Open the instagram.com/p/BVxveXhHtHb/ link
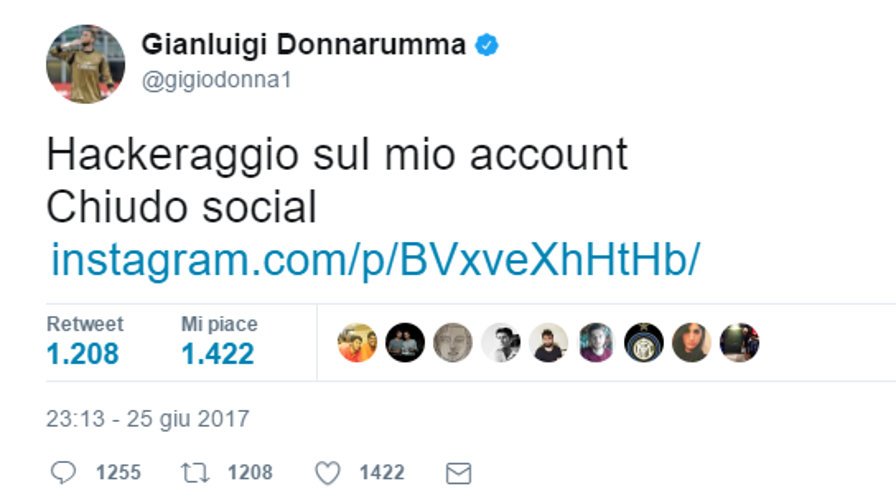 [375, 260]
